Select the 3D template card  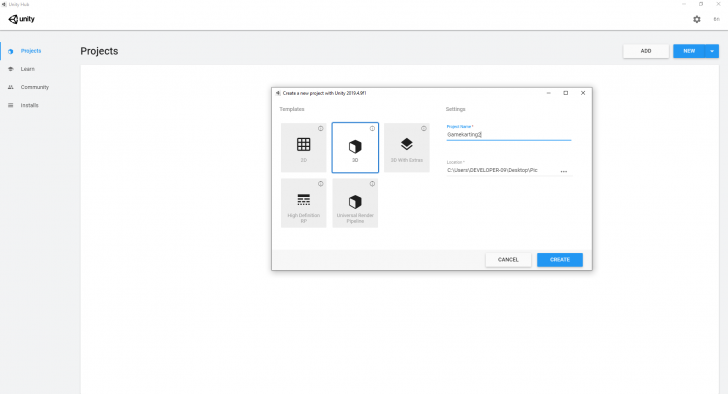[x=355, y=148]
